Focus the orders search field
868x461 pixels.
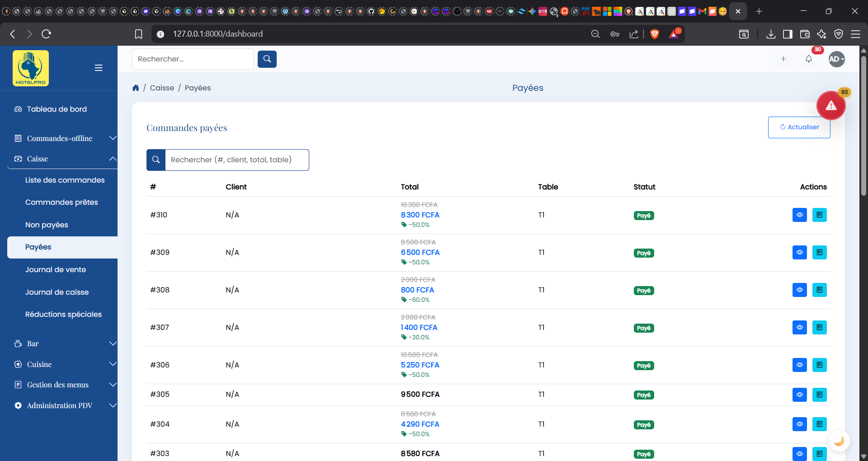coord(237,160)
